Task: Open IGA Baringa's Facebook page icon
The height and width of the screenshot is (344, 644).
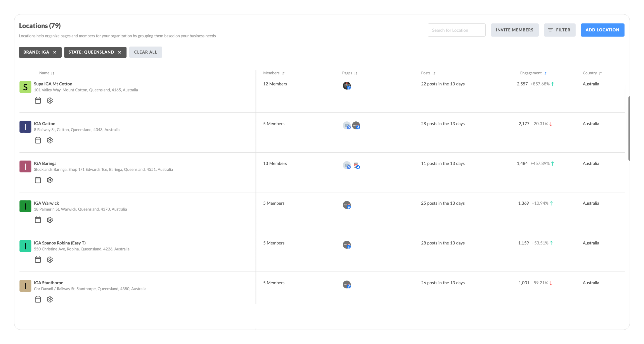Action: 357,165
